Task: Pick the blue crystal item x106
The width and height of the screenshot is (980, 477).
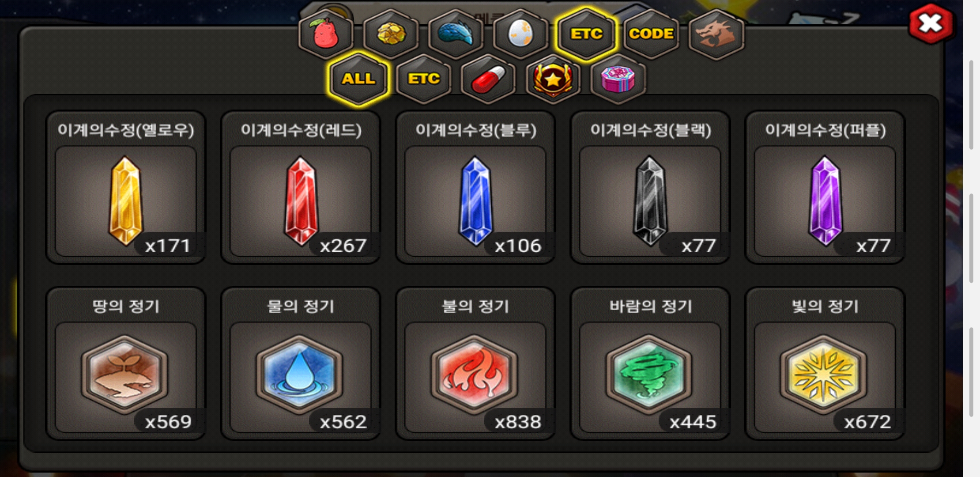Action: pyautogui.click(x=475, y=187)
